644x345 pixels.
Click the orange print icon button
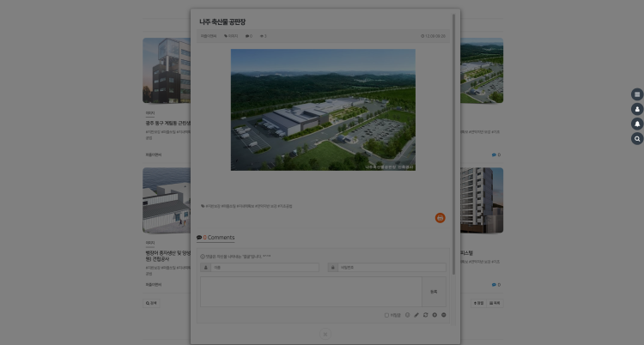[440, 218]
